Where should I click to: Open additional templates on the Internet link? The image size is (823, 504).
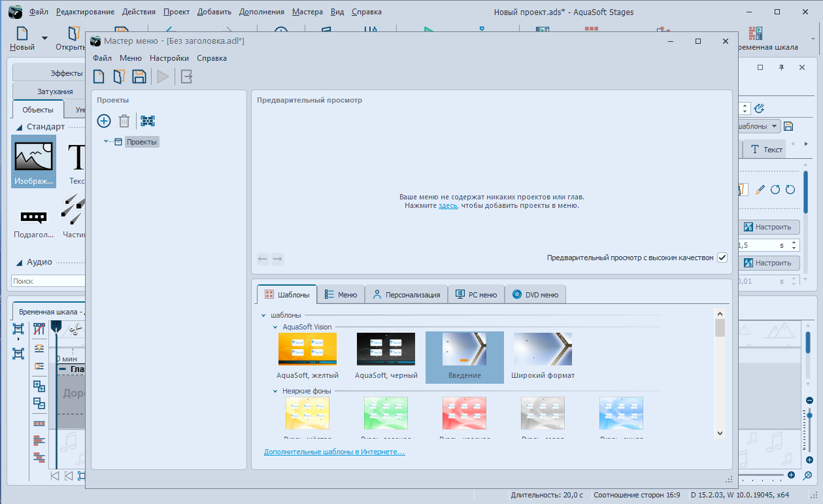click(335, 452)
